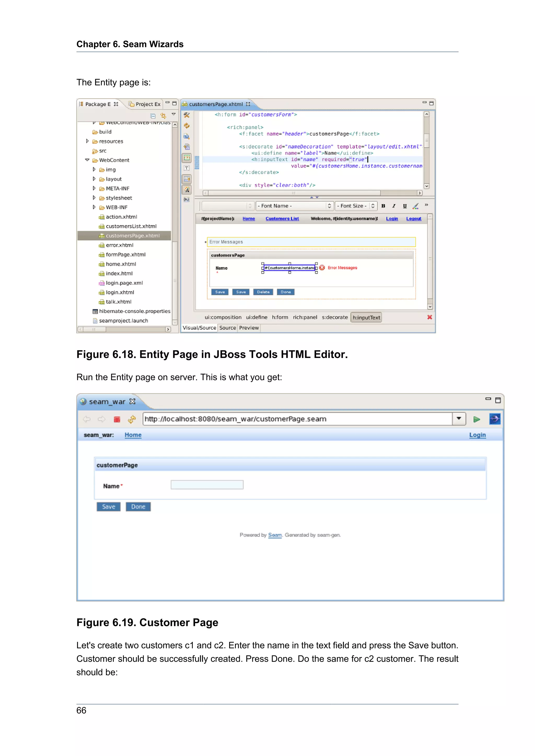Viewport: 535px width, 756px height.
Task: Close the selection bar with red X
Action: click(429, 317)
